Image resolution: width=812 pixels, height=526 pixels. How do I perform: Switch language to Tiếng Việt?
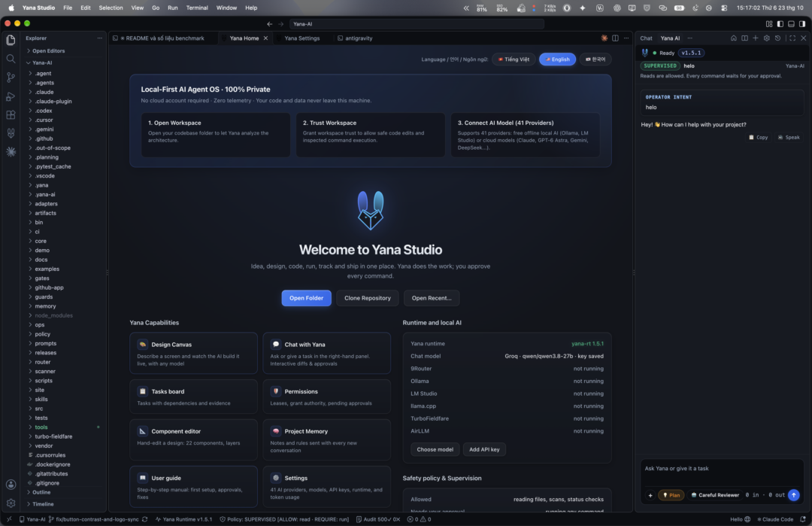click(514, 59)
